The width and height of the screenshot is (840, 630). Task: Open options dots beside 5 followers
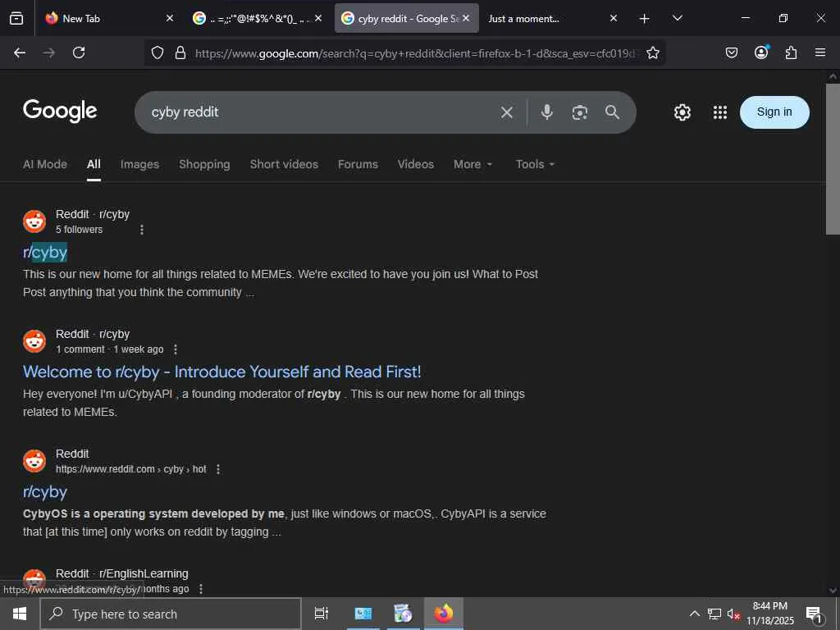(x=141, y=230)
